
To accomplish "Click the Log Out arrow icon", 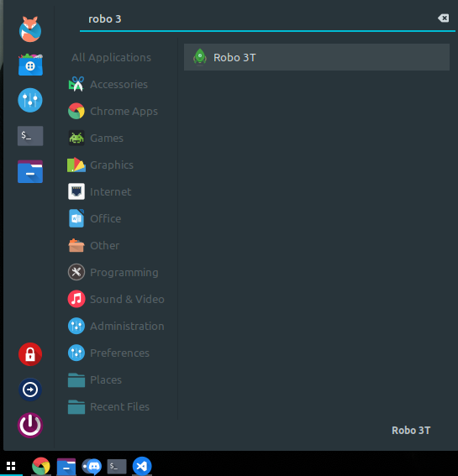I will pyautogui.click(x=30, y=390).
